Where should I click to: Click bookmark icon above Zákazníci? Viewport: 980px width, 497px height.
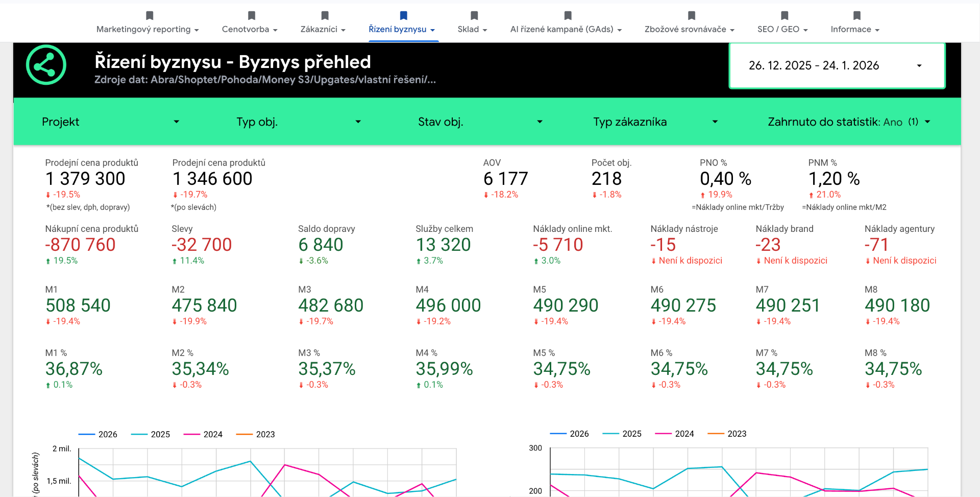click(x=325, y=16)
